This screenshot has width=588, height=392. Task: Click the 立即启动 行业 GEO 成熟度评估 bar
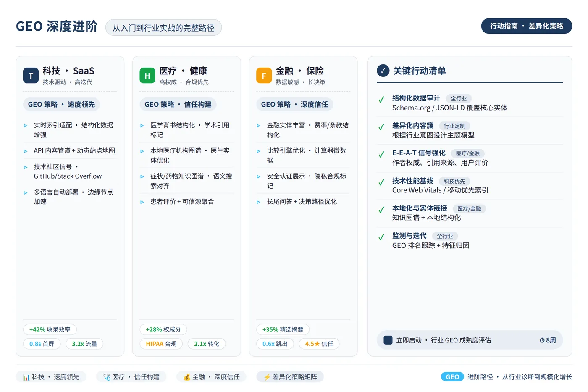pos(470,340)
